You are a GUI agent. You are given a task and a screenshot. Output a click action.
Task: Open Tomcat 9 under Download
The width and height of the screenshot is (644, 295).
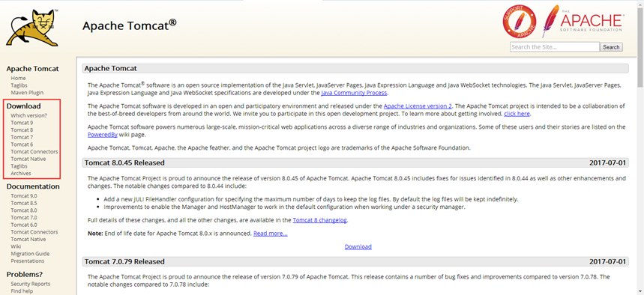22,123
